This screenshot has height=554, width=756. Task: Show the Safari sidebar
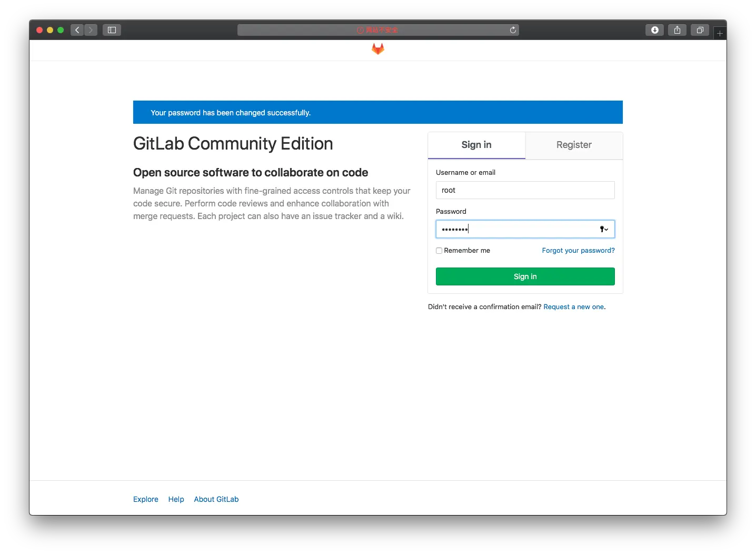click(112, 30)
